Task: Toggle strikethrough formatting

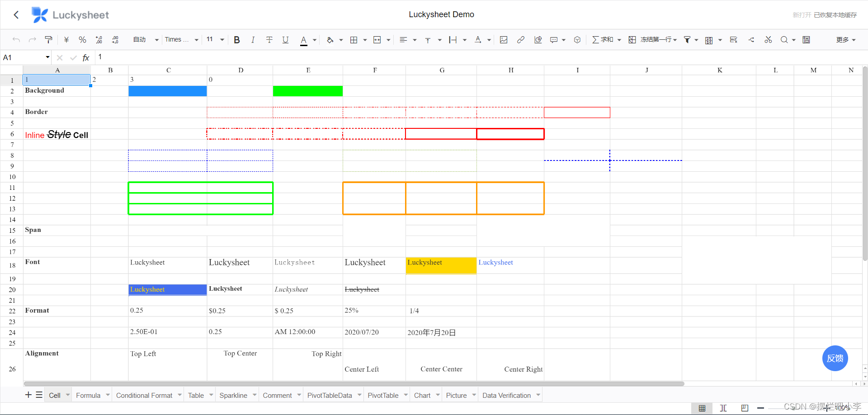Action: pyautogui.click(x=269, y=40)
